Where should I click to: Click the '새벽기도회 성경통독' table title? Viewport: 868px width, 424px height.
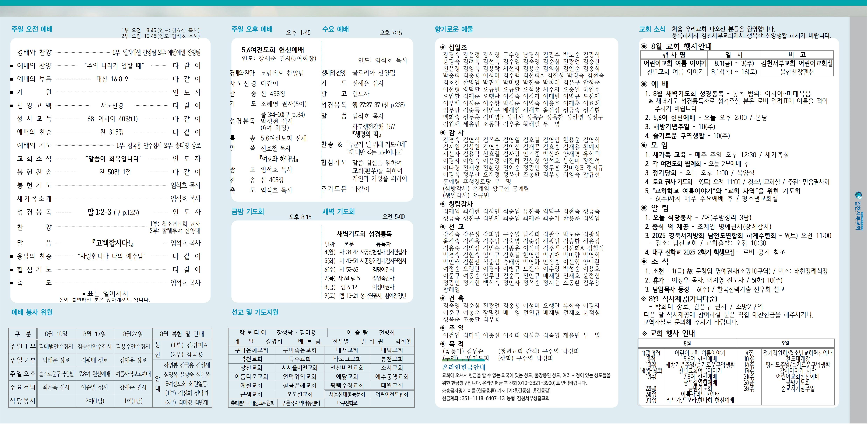pos(364,234)
